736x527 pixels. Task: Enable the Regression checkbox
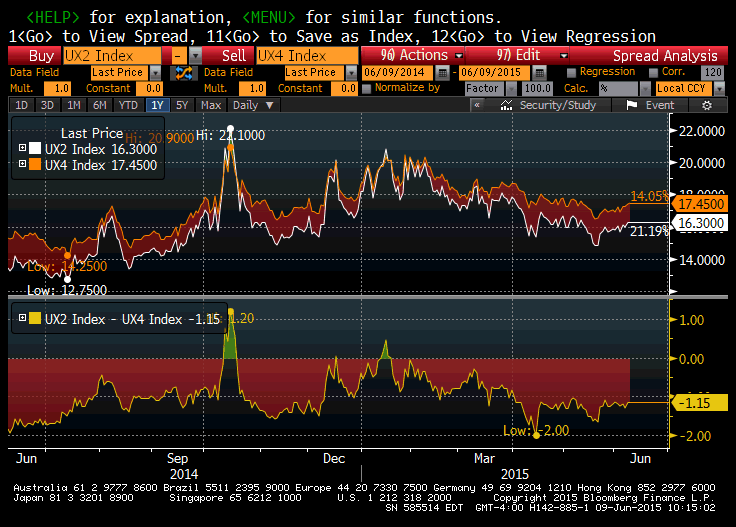(x=571, y=73)
